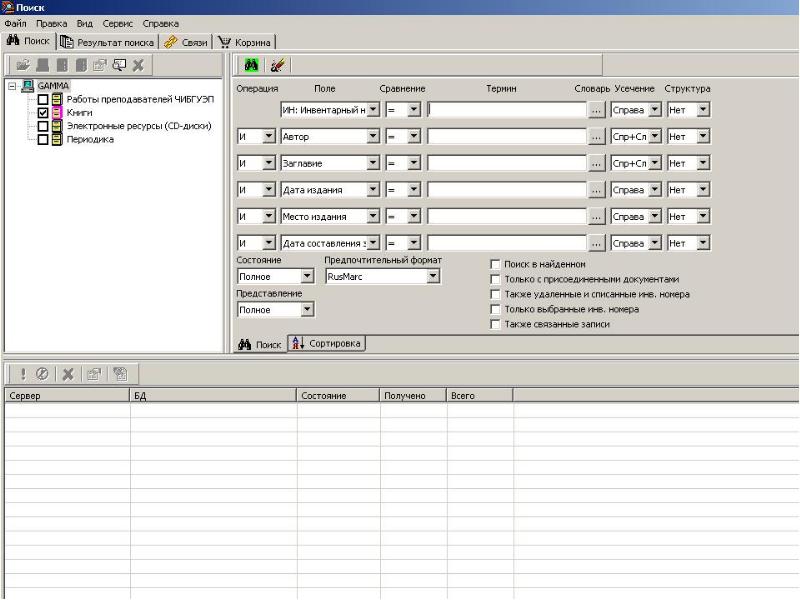Viewport: 800px width, 600px height.
Task: Select the Электронные ресурсы (CD-диски) tree item
Action: (139, 126)
